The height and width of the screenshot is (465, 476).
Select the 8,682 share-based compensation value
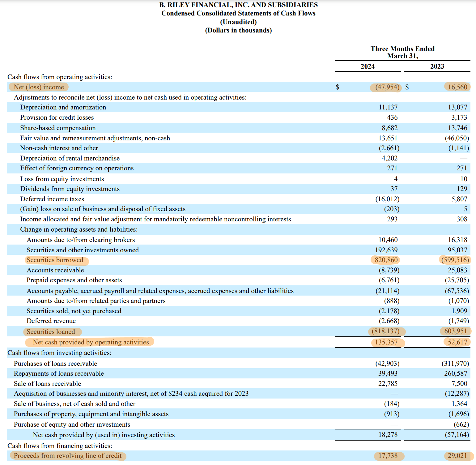click(x=390, y=128)
